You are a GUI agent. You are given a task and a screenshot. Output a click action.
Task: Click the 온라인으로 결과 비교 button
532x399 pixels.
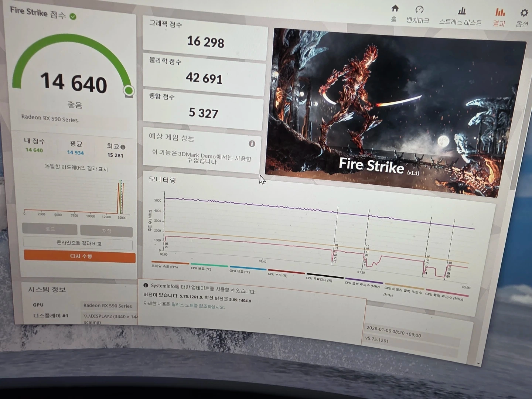pyautogui.click(x=78, y=243)
